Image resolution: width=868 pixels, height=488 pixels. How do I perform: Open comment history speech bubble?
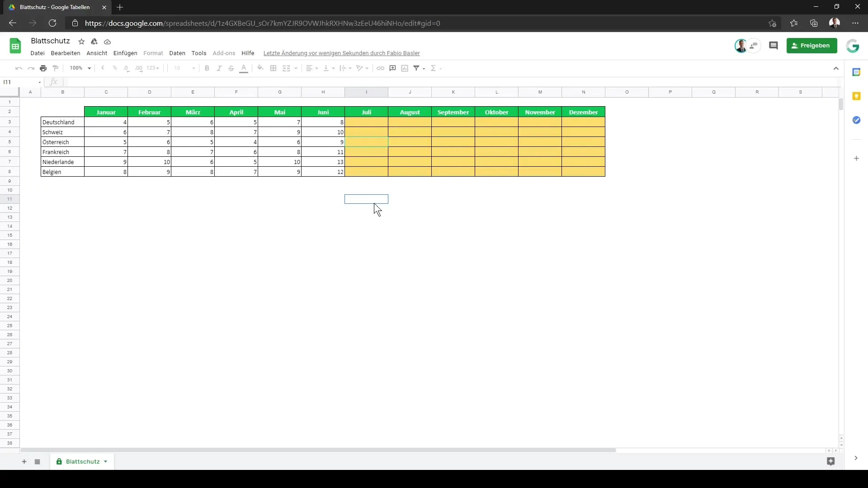[x=773, y=46]
